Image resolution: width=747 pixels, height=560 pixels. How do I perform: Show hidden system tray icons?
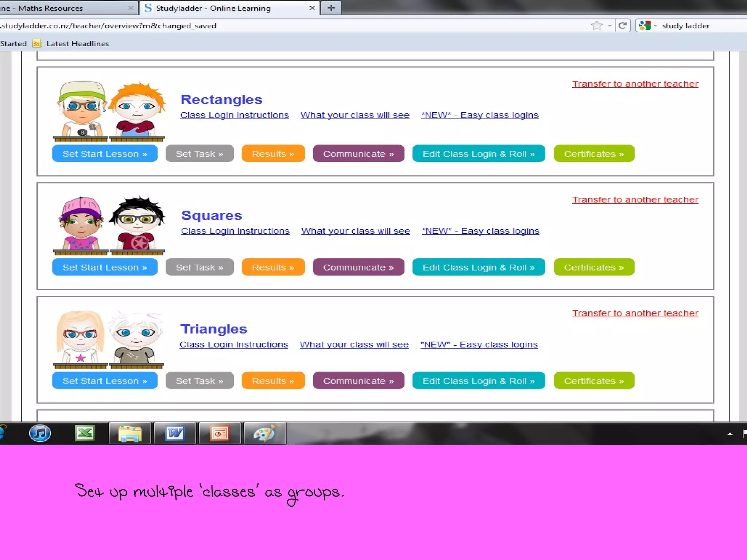[x=730, y=434]
